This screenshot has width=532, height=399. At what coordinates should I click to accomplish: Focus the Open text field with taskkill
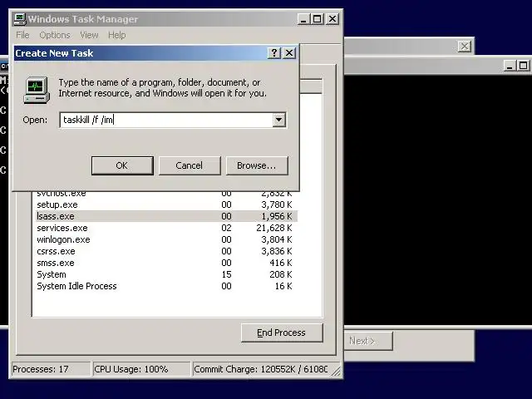pos(166,120)
